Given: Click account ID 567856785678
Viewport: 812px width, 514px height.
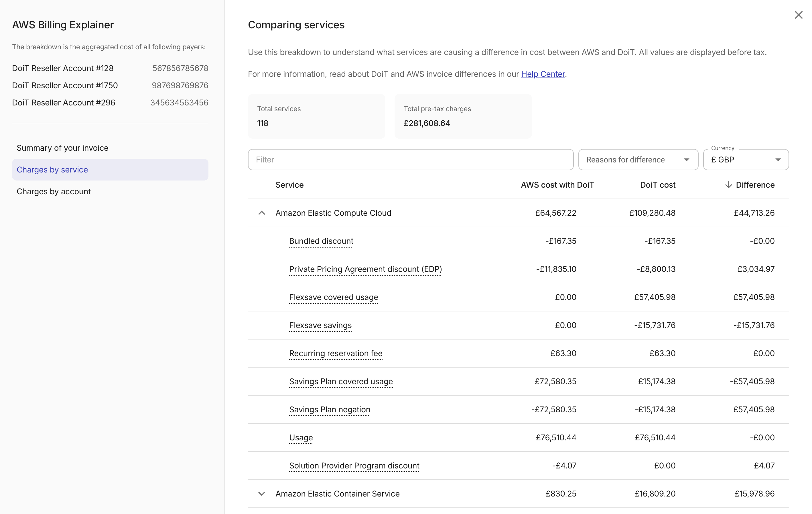Looking at the screenshot, I should tap(180, 68).
